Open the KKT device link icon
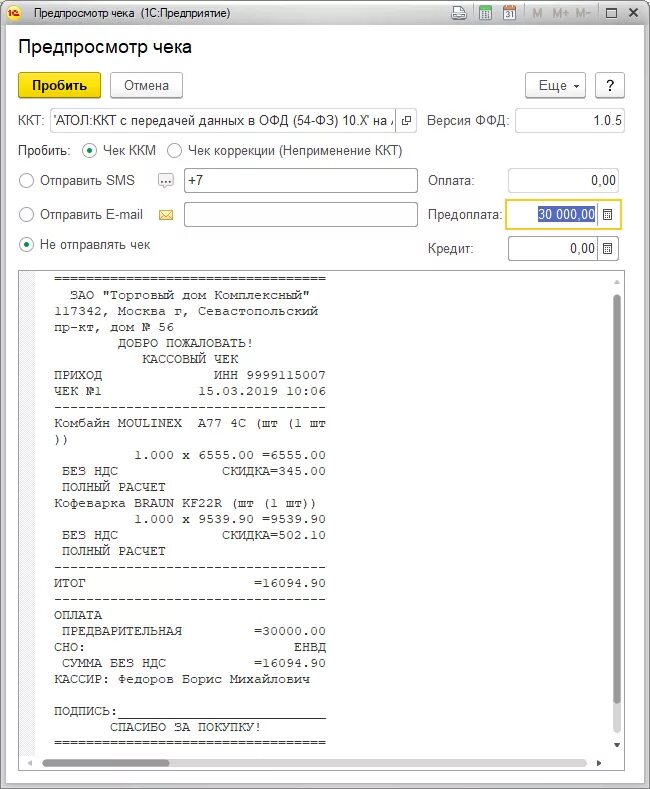This screenshot has width=650, height=789. pos(407,121)
